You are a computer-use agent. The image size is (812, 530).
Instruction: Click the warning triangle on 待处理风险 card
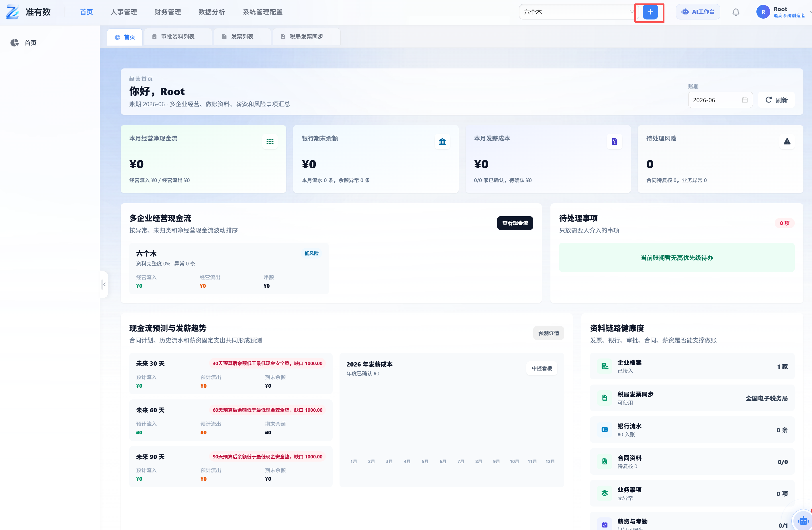coord(787,141)
